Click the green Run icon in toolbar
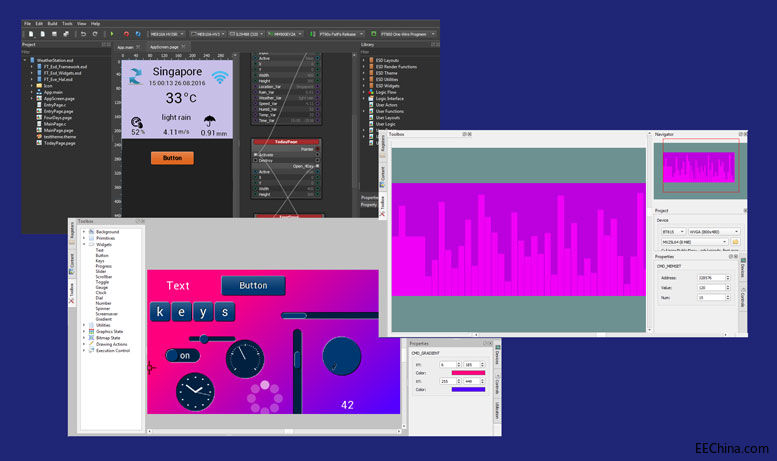The width and height of the screenshot is (777, 461). [112, 34]
